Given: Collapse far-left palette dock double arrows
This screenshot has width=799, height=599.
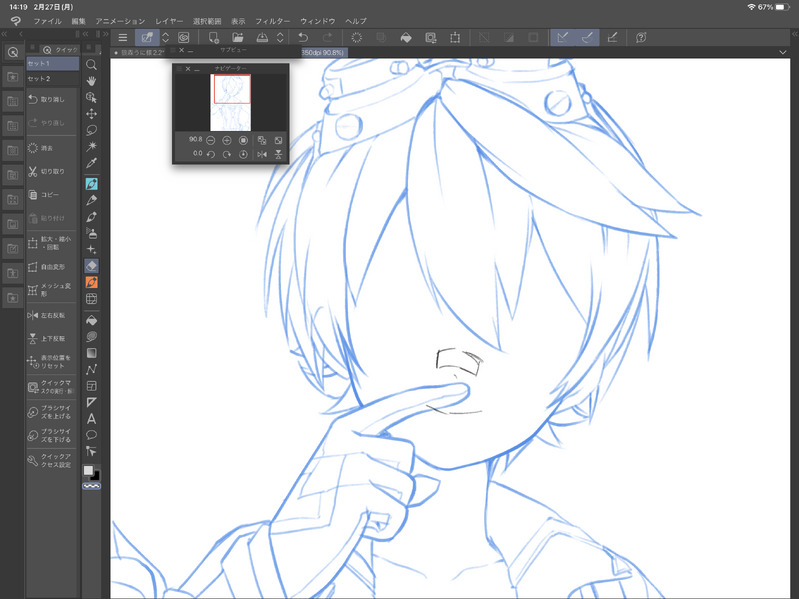Looking at the screenshot, I should pos(4,34).
